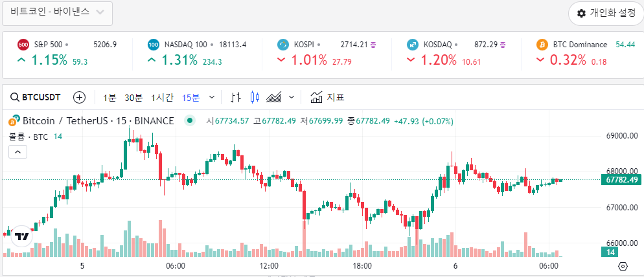Select the 15분 interval

tap(190, 98)
